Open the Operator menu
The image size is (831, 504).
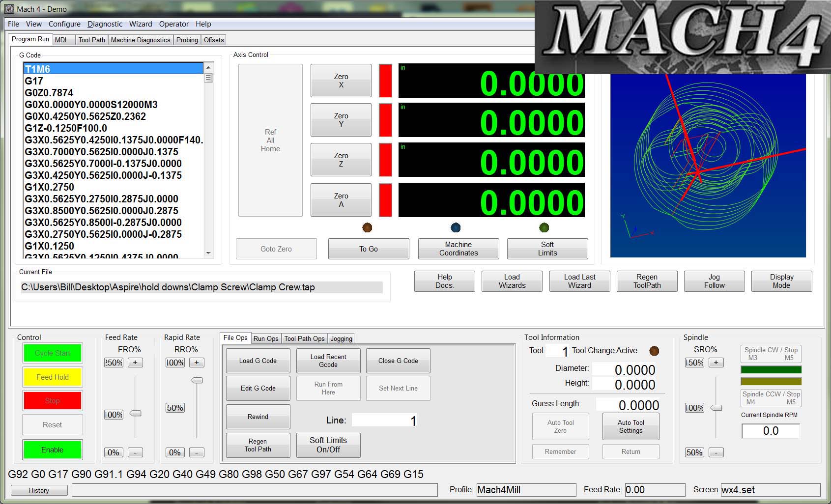[x=174, y=24]
